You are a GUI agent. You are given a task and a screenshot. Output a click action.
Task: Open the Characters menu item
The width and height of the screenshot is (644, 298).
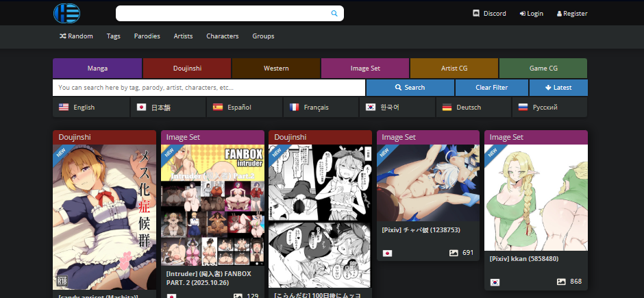coord(223,36)
